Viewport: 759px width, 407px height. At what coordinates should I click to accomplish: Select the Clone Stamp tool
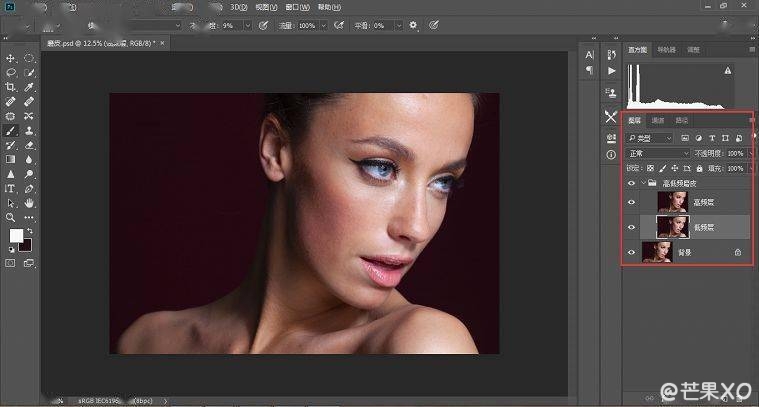[x=29, y=131]
